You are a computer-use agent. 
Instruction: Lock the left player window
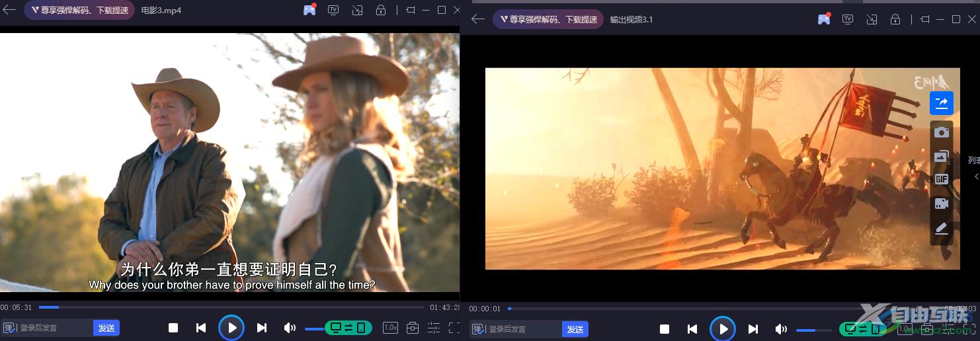click(380, 10)
